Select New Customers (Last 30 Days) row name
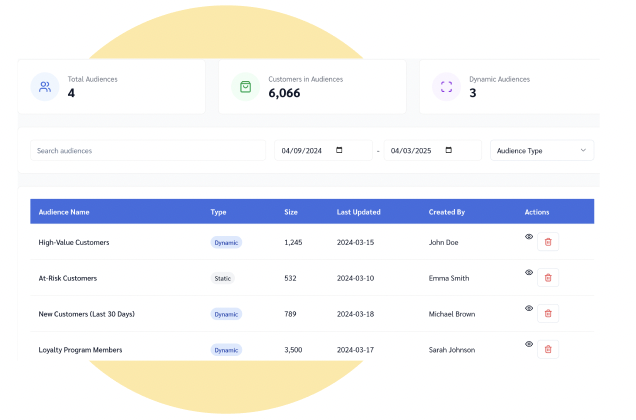This screenshot has height=420, width=636. click(86, 314)
